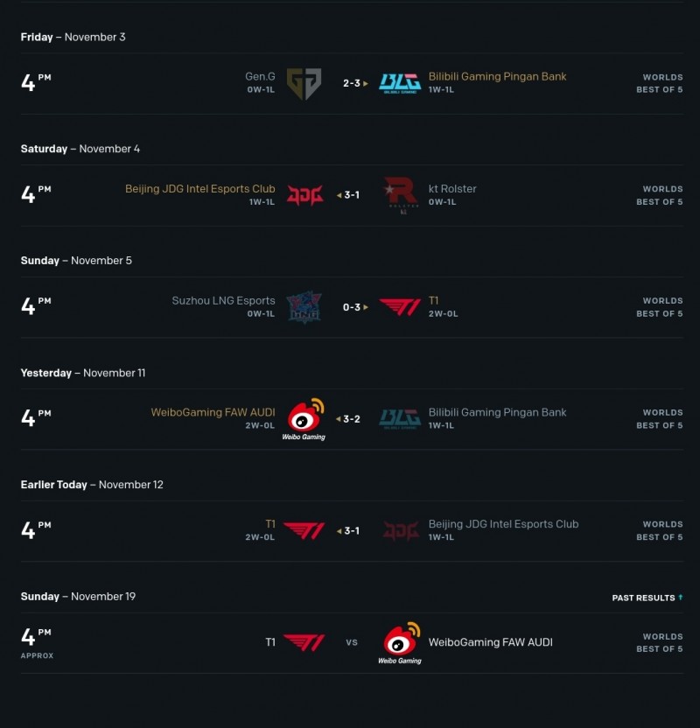The height and width of the screenshot is (728, 700).
Task: Click the dimmed JDG logo on November 12
Action: [400, 531]
